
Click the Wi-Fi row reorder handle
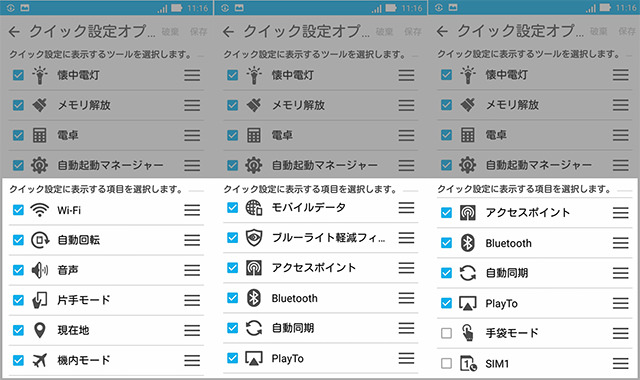(x=192, y=210)
